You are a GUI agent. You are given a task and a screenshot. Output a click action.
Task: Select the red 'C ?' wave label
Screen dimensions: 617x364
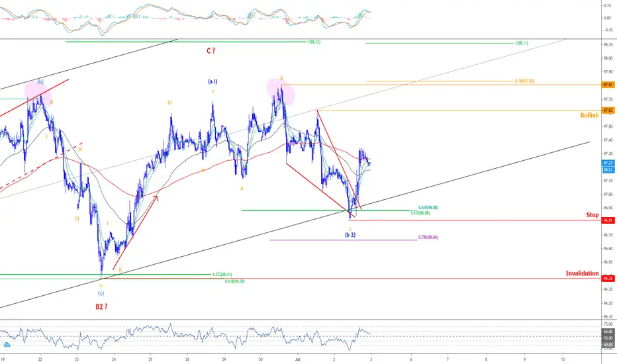click(x=211, y=51)
